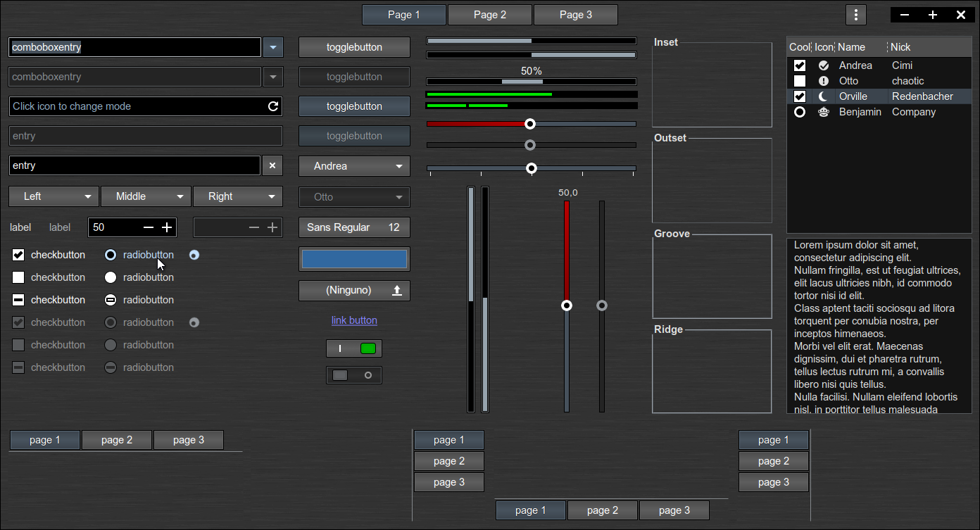Check the enabled unchecked checkbutton
The height and width of the screenshot is (530, 980).
[x=19, y=277]
